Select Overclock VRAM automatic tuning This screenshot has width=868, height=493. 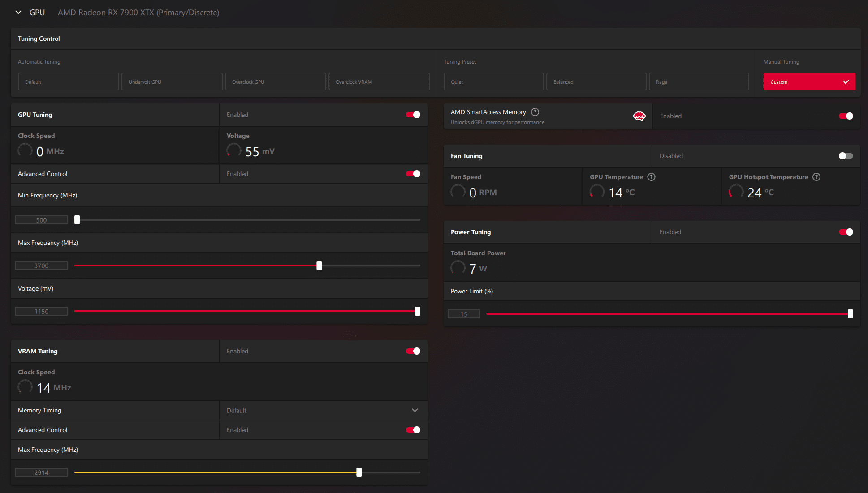(379, 82)
